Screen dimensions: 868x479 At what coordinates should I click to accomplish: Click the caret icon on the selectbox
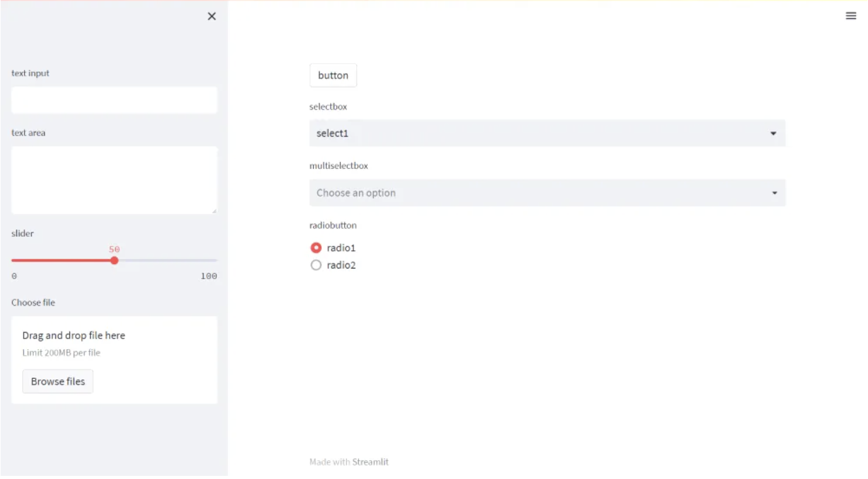(x=774, y=133)
